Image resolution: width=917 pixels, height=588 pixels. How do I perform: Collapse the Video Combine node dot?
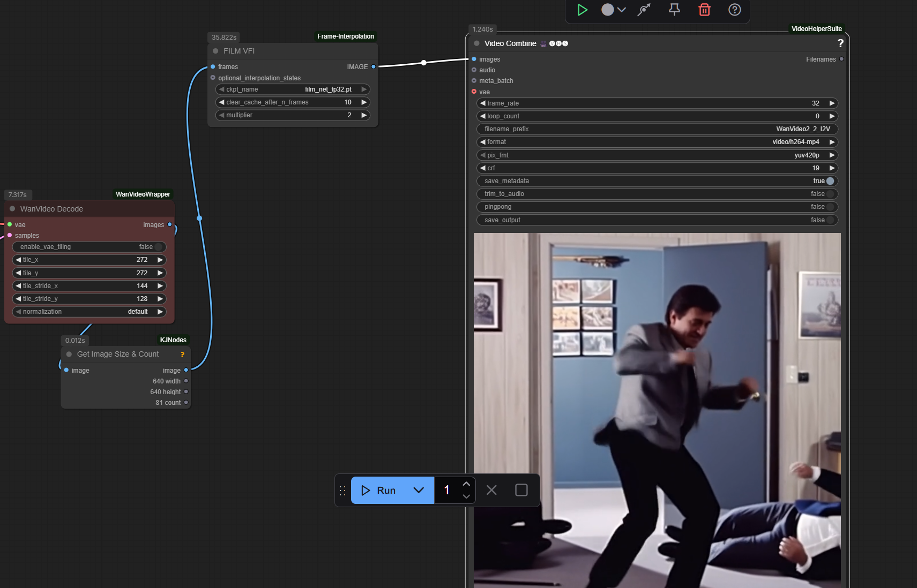(476, 43)
